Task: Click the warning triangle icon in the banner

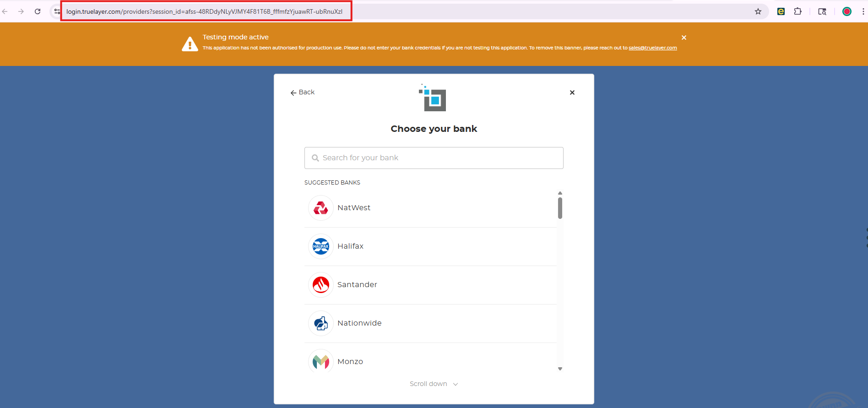Action: 190,44
